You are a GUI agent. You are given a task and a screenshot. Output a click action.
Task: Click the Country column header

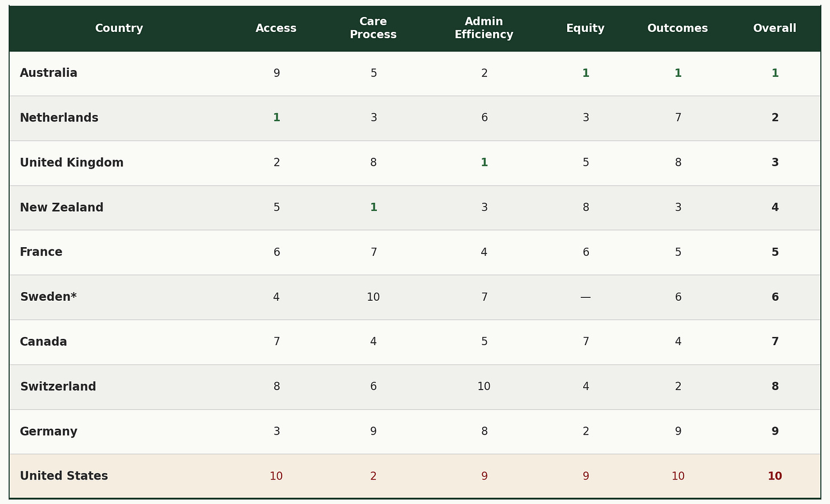pyautogui.click(x=119, y=28)
